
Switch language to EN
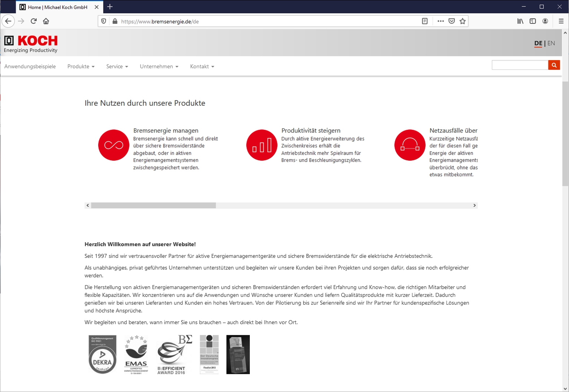(551, 43)
